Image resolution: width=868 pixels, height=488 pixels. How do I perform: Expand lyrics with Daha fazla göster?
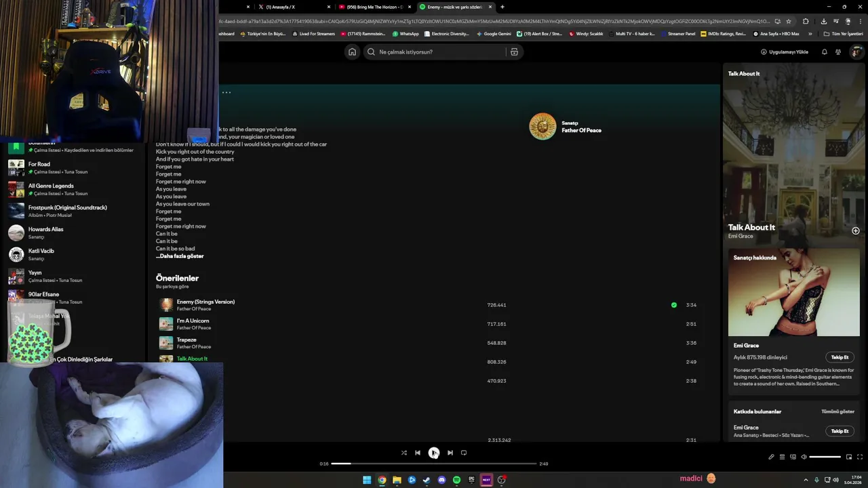[x=180, y=256]
